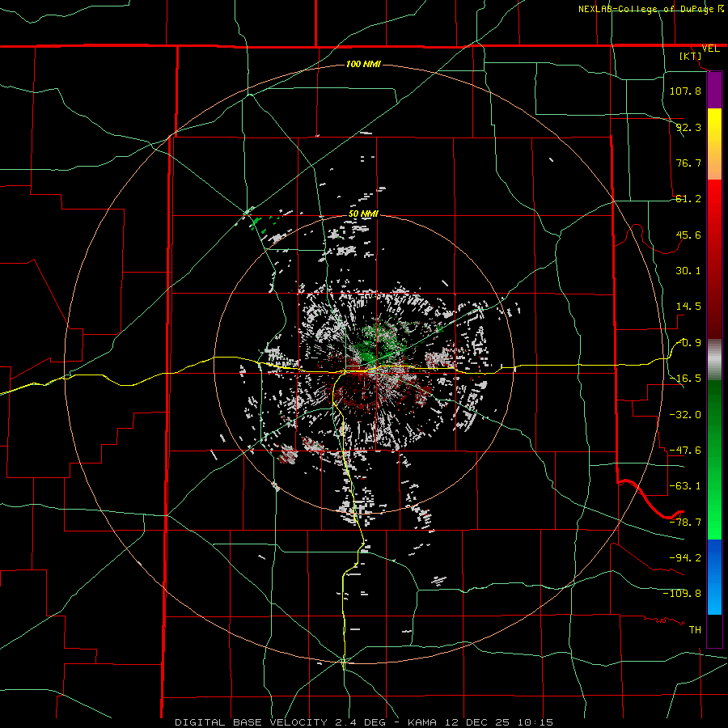The image size is (728, 728).
Task: Select the -16.5 velocity scale value
Action: 685,379
